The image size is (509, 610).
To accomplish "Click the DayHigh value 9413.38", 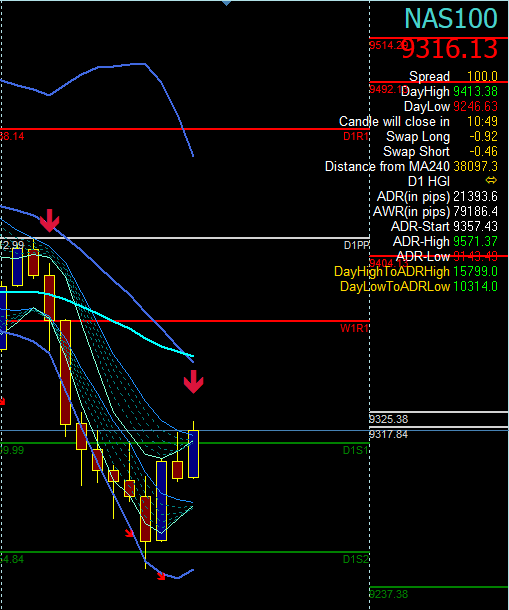I will tap(476, 91).
